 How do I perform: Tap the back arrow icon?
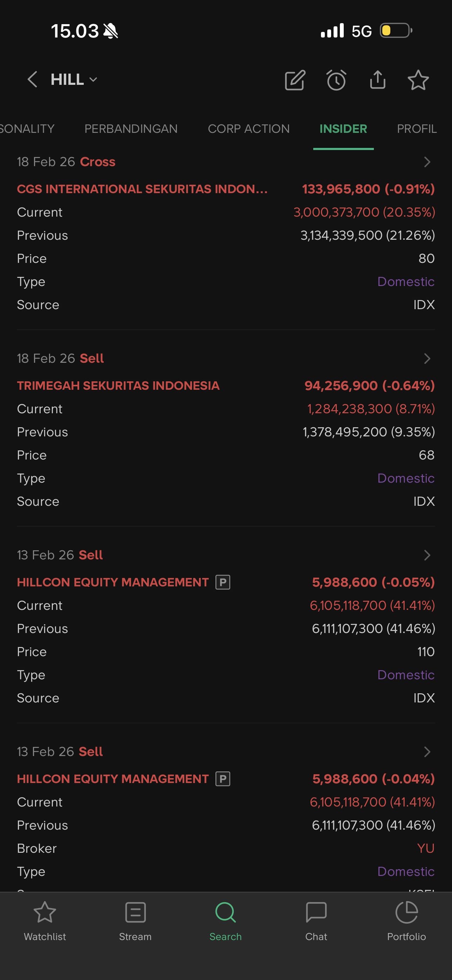tap(33, 80)
